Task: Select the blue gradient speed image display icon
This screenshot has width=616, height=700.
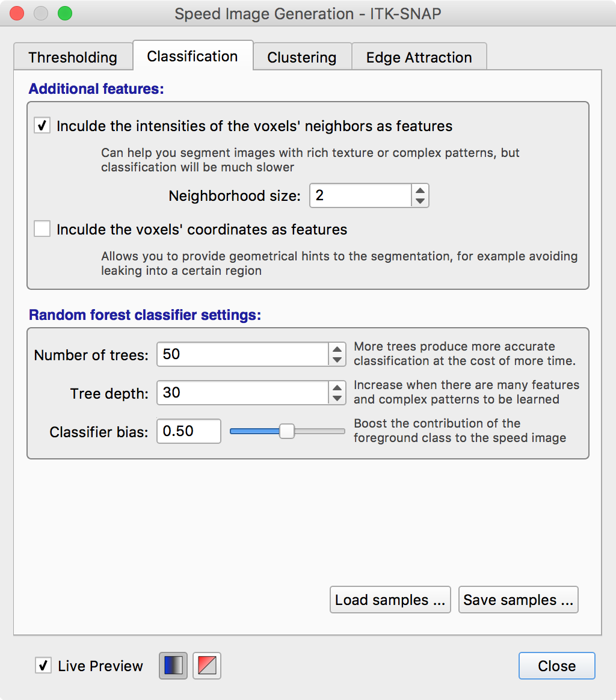Action: 173,666
